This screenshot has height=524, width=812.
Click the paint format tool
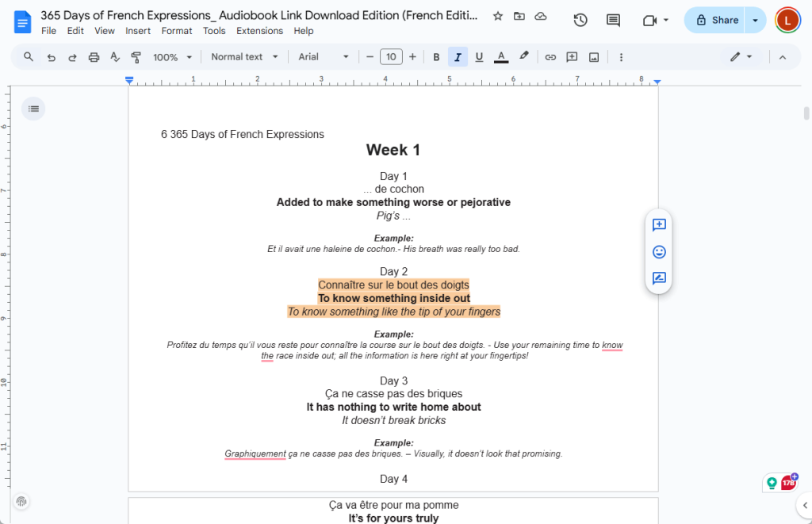click(x=135, y=56)
